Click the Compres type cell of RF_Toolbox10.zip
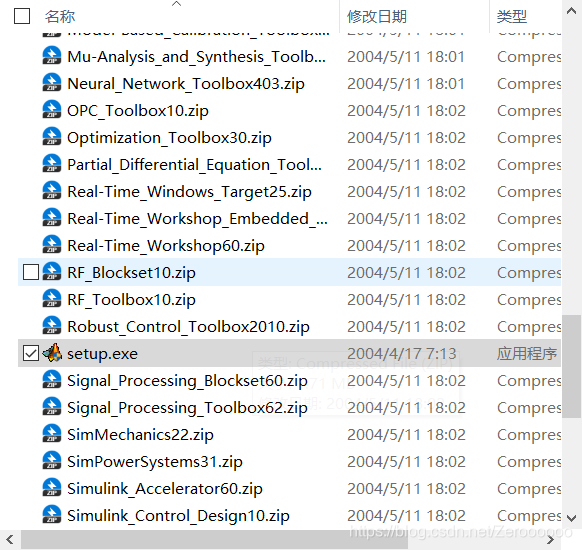 coord(529,299)
